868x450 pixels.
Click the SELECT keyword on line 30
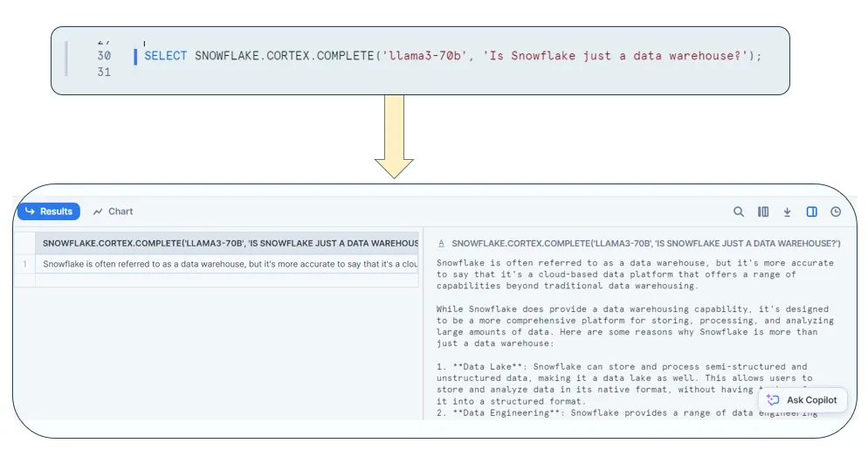point(166,56)
